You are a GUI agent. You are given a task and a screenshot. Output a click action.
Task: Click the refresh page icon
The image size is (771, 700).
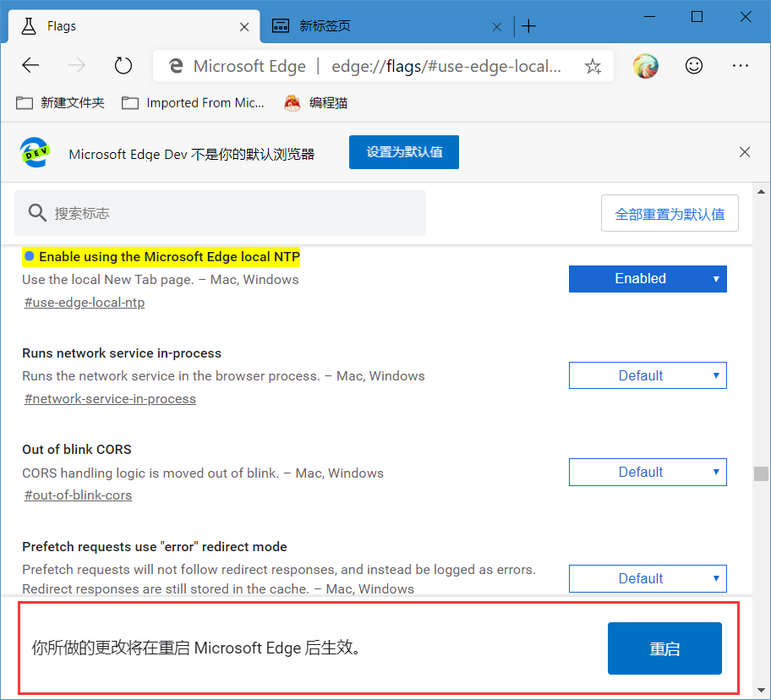(x=123, y=65)
